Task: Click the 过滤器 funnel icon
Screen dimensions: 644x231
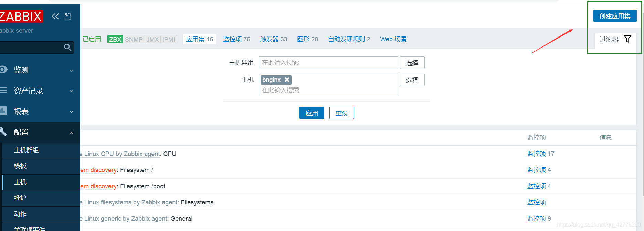Action: (x=627, y=39)
